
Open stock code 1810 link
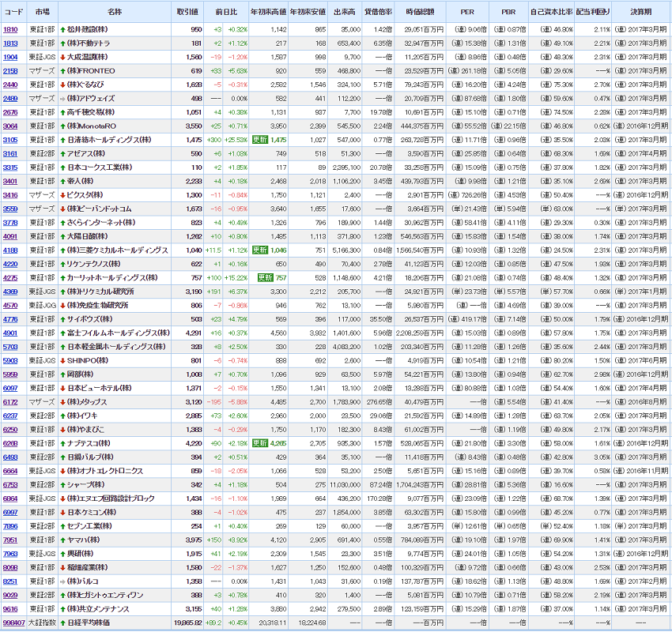(10, 29)
